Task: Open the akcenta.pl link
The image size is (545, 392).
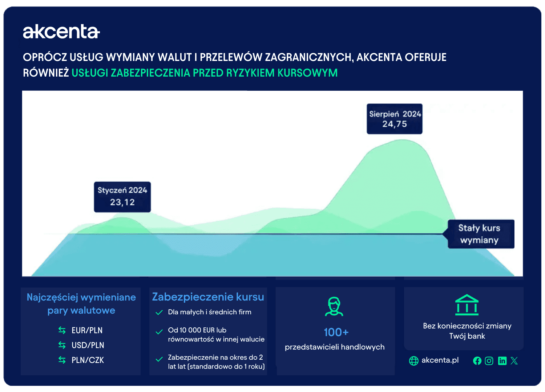Action: (440, 360)
